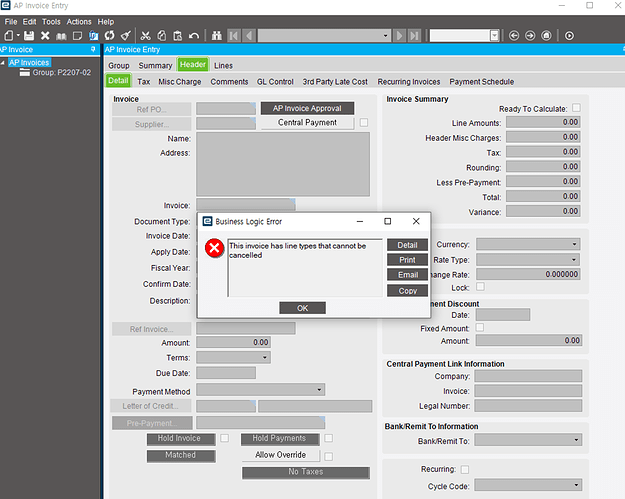Click the Due Date input field

226,373
